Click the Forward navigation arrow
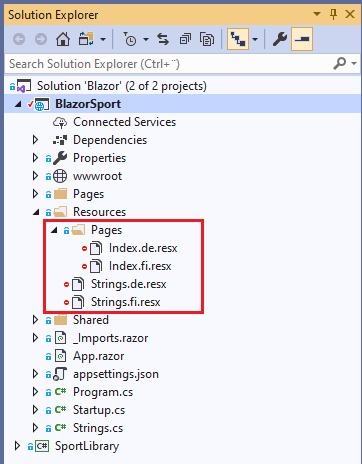362x464 pixels. tap(41, 39)
